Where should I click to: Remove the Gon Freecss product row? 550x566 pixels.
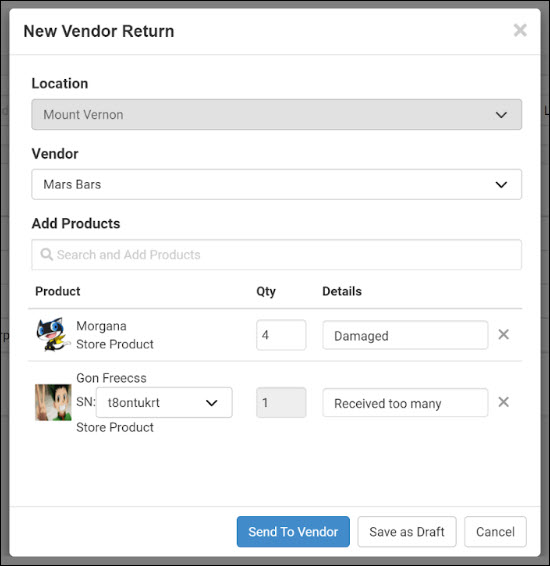click(x=503, y=402)
